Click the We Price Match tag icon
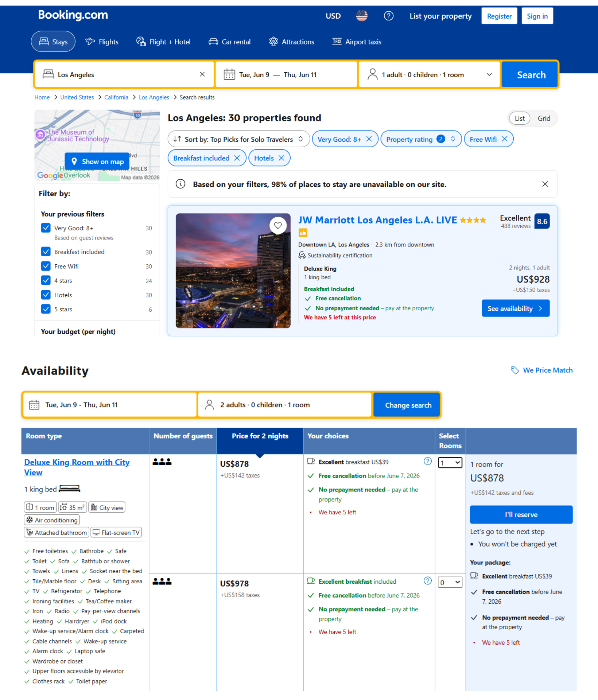This screenshot has height=700, width=598. click(514, 370)
